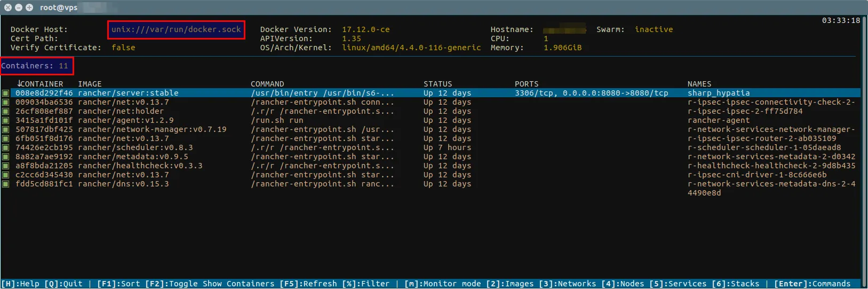Click the status icon beside container 009034ba6536
Image resolution: width=868 pixels, height=289 pixels.
(x=6, y=103)
